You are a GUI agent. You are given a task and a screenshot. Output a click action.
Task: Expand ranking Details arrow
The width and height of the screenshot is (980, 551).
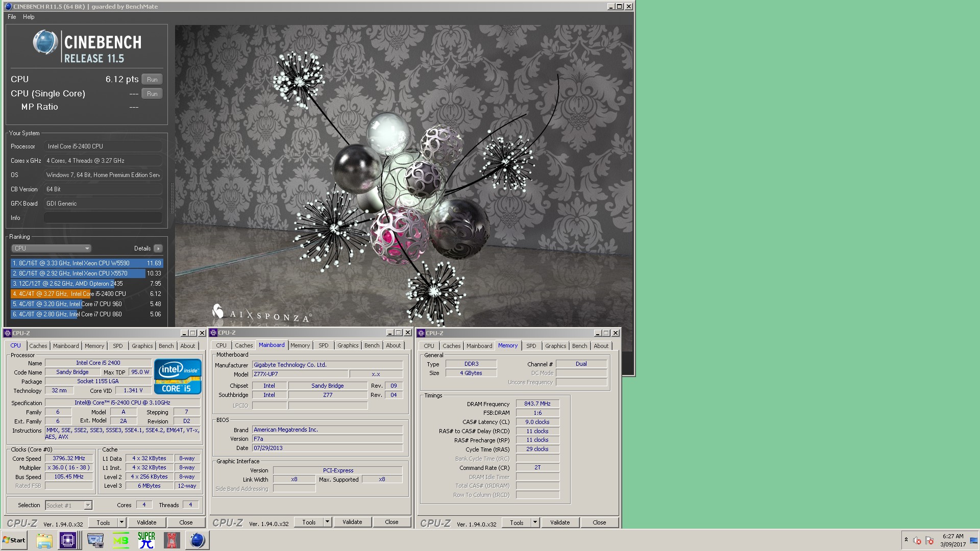pos(158,248)
